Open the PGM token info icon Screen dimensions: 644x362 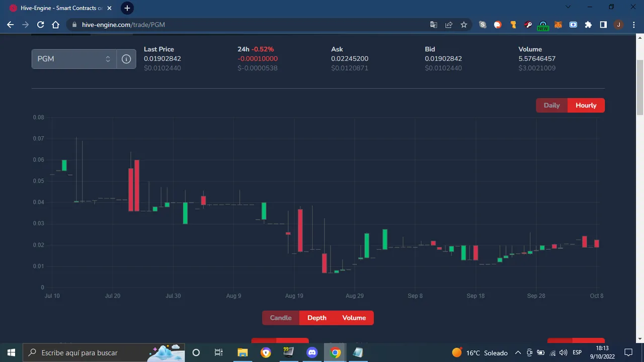126,59
